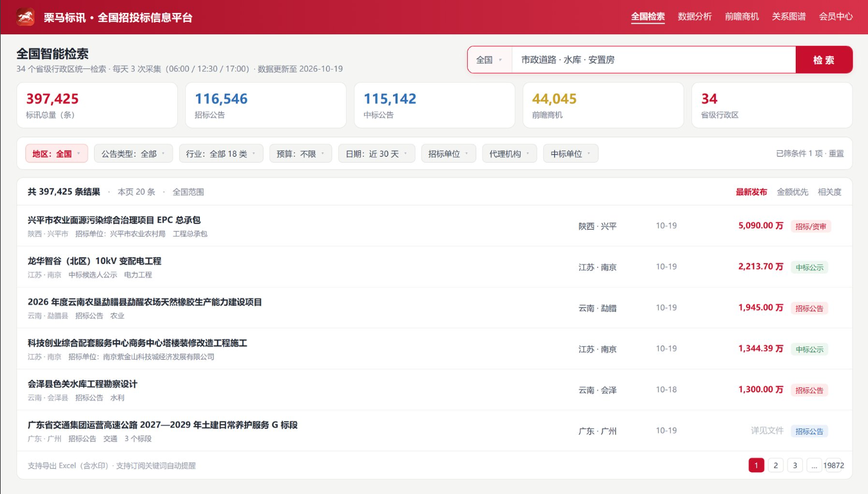Screen dimensions: 868x494
Task: Open the 地区：全国 filter dropdown
Action: [x=57, y=154]
